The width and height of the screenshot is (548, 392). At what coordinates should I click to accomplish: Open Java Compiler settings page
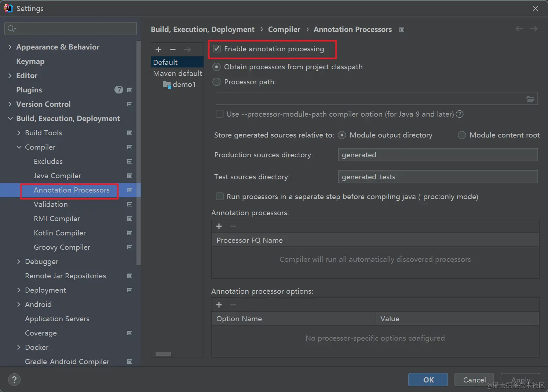(57, 176)
